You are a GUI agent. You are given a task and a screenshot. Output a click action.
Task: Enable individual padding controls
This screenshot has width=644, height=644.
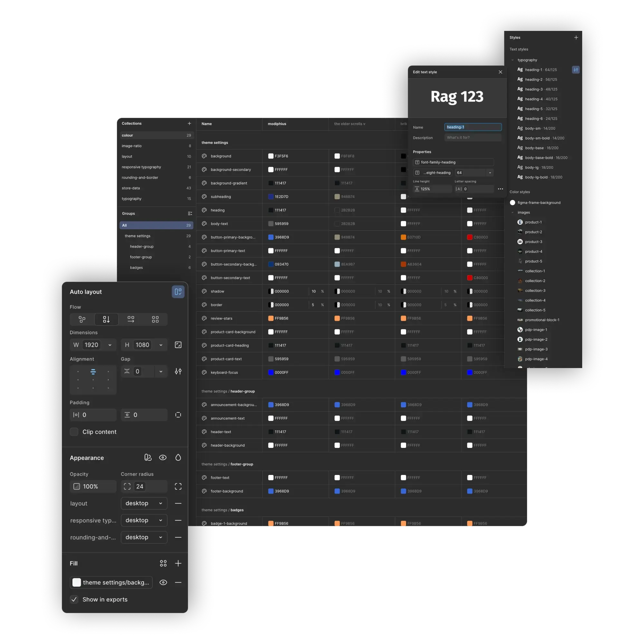[178, 415]
